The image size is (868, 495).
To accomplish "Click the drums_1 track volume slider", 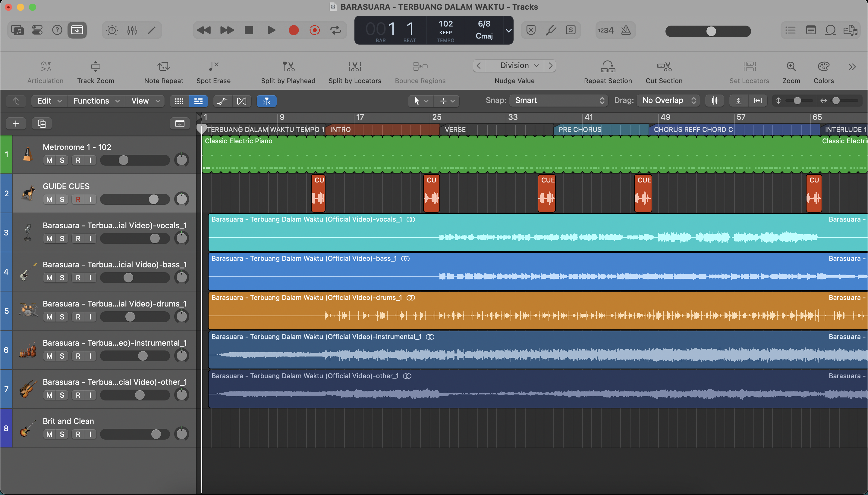I will click(135, 316).
